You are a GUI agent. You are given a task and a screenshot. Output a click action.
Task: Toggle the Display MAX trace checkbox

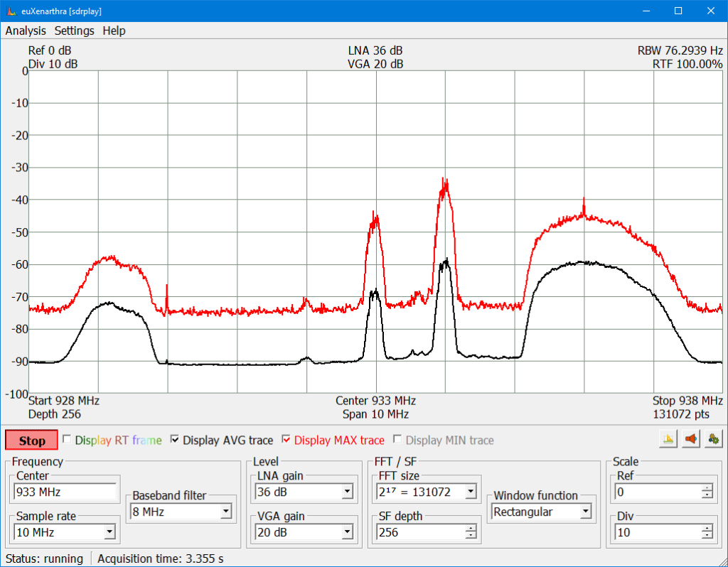tap(287, 440)
